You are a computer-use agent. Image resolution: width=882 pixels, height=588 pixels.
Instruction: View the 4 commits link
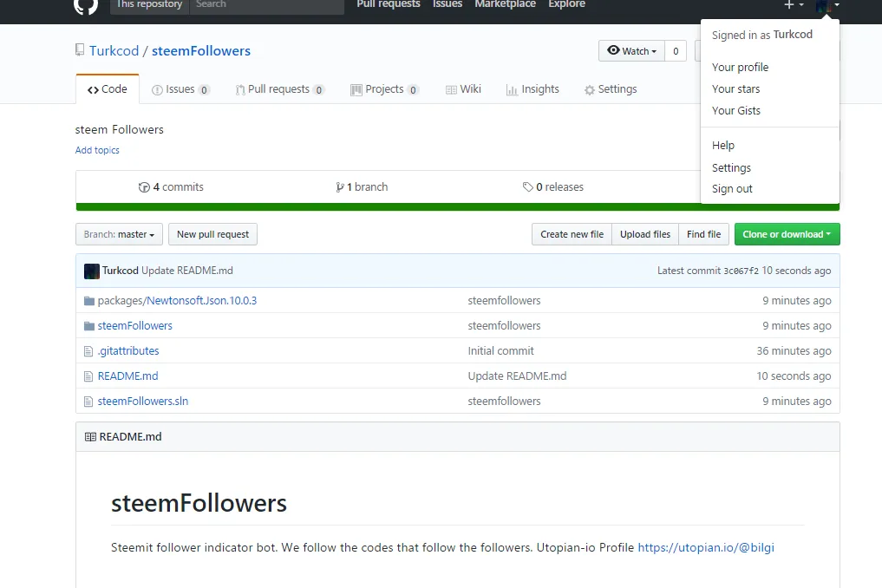[x=171, y=187]
